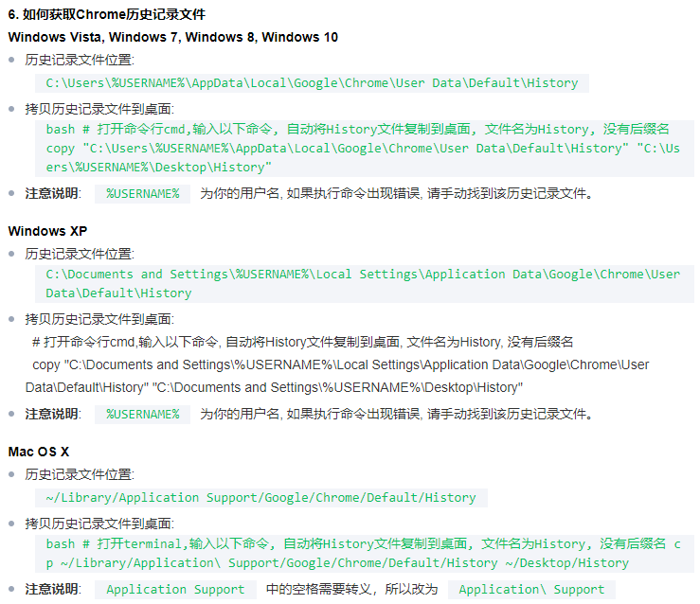Viewport: 700px width, 604px height.
Task: Select the ~/Library/Application Support path code
Action: coord(261,498)
